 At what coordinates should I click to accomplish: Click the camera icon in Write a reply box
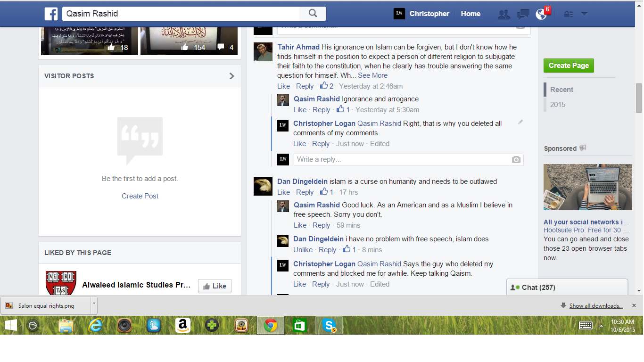point(516,160)
